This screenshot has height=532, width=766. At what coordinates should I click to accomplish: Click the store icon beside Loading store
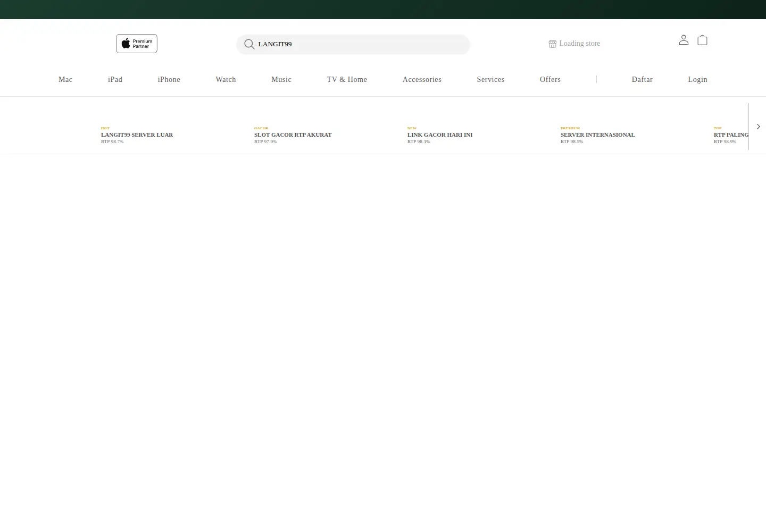(x=553, y=44)
